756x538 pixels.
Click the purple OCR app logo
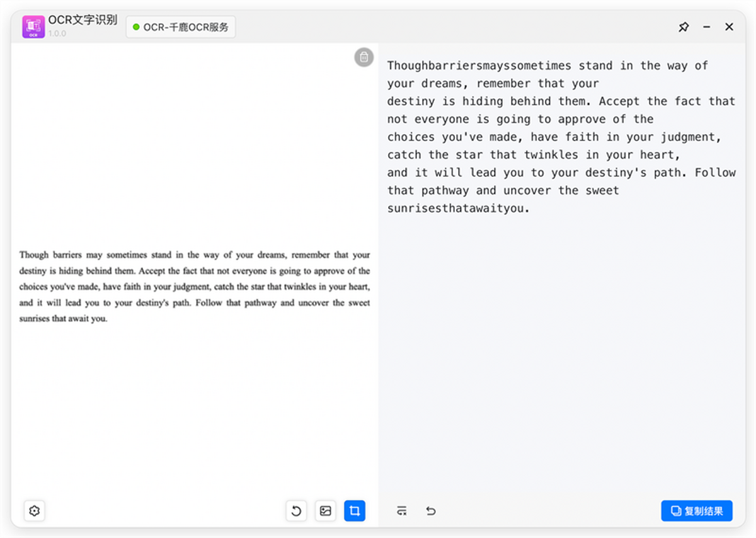point(34,27)
